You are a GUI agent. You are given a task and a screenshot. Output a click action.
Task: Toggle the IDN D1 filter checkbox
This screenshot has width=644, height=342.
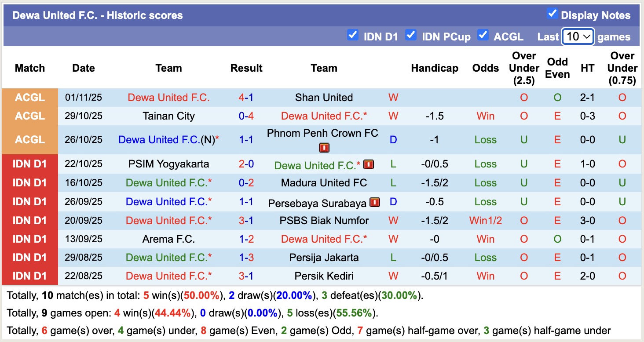pyautogui.click(x=353, y=35)
